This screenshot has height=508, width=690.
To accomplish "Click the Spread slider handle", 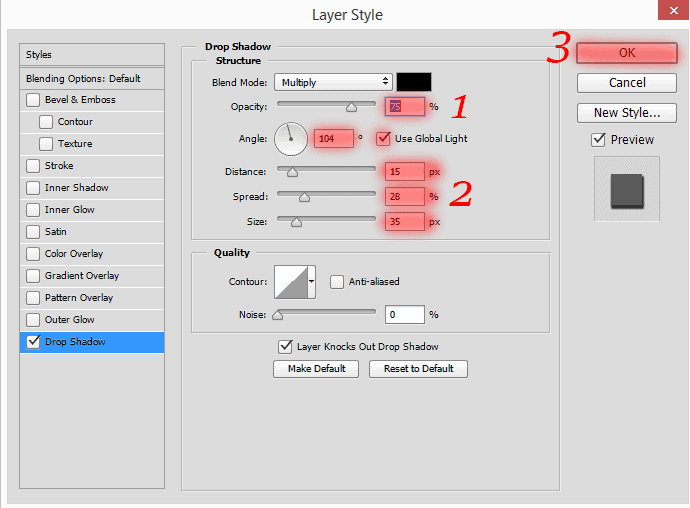I will 304,197.
